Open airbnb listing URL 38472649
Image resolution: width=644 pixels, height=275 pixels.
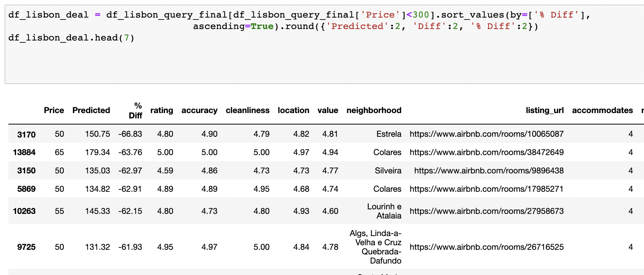(x=487, y=152)
